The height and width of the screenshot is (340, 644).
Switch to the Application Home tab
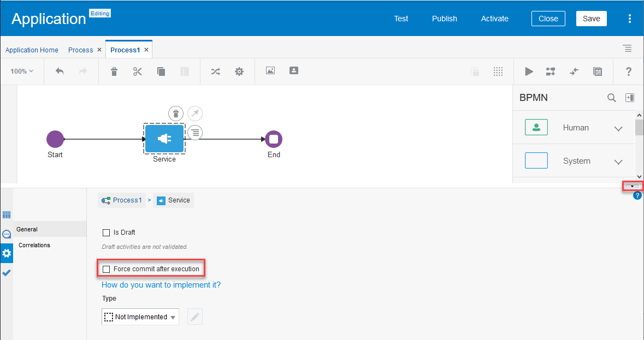32,50
